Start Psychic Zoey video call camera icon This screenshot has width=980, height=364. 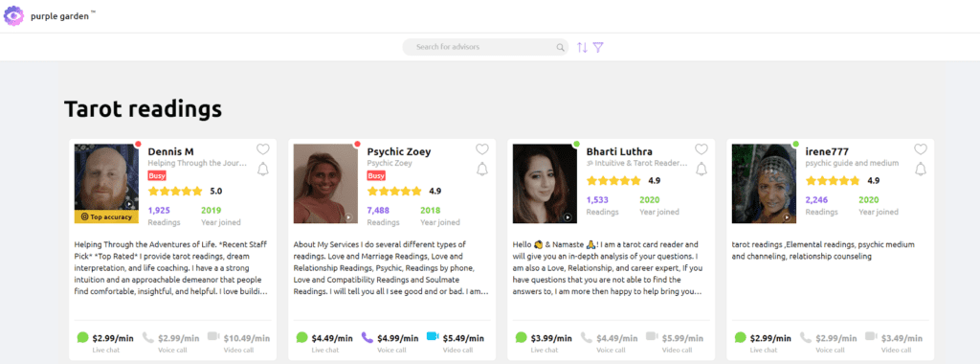click(x=433, y=336)
